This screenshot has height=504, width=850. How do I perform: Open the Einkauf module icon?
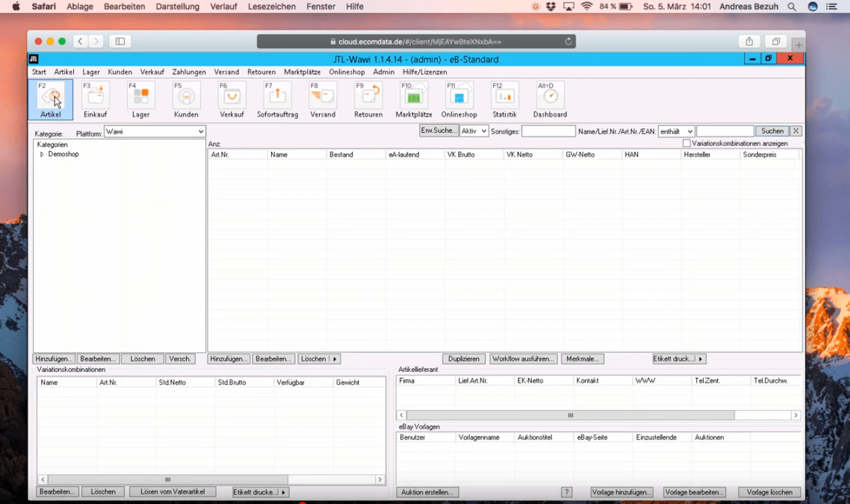95,96
